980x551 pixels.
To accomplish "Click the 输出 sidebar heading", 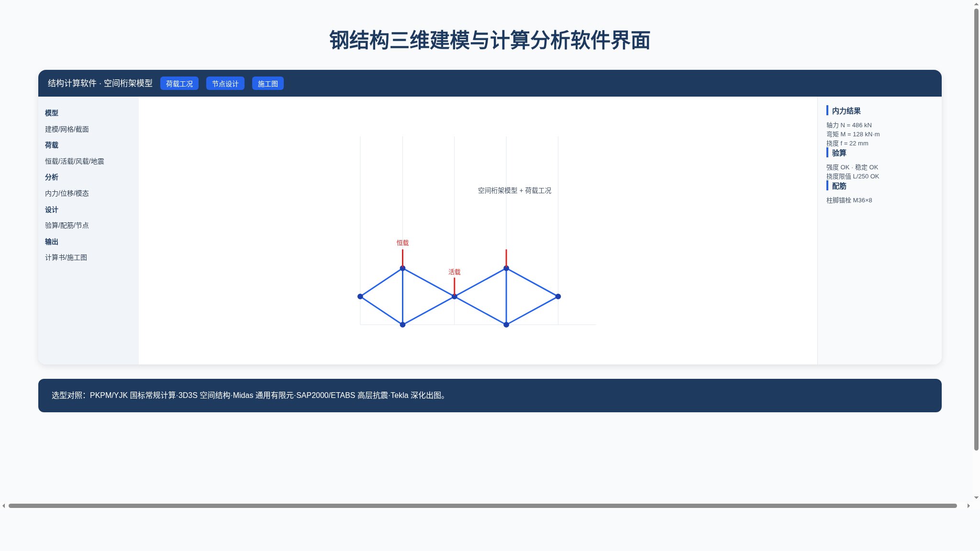I will [x=52, y=242].
